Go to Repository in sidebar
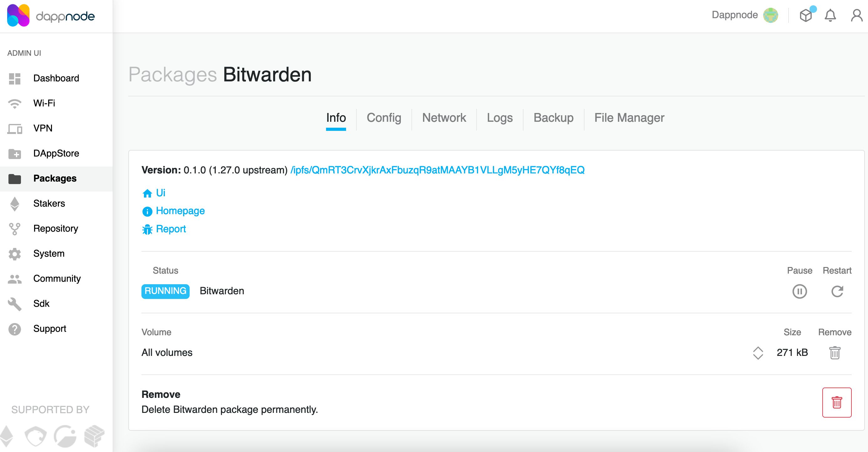This screenshot has height=452, width=868. (x=56, y=229)
